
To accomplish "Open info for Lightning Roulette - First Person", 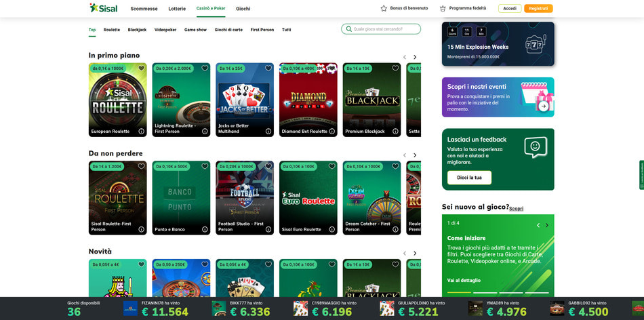I will pos(205,132).
